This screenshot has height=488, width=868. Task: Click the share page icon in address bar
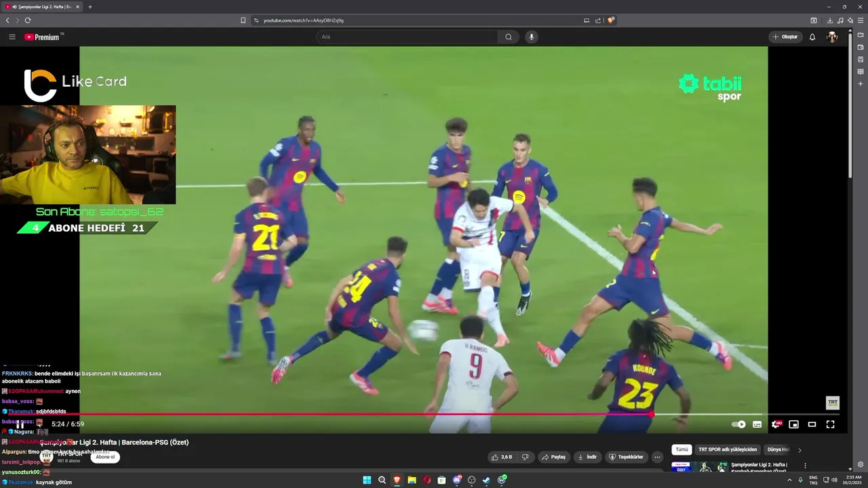(x=598, y=20)
